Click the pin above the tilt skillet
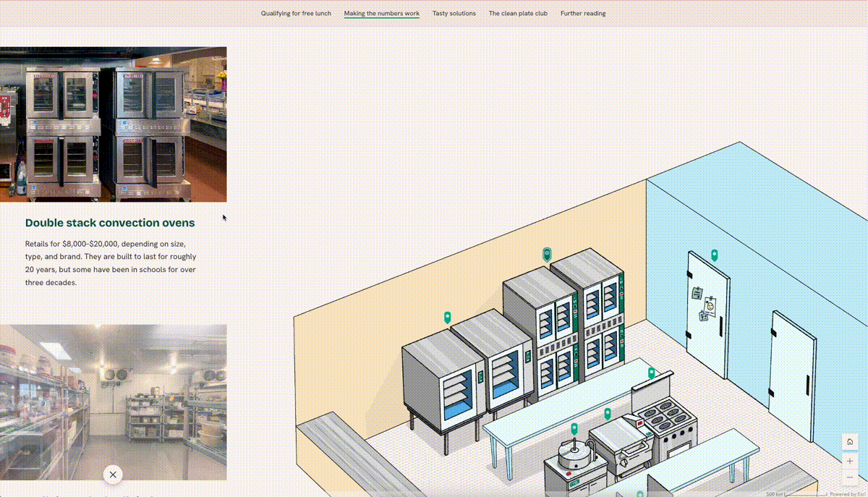868x497 pixels. 608,414
